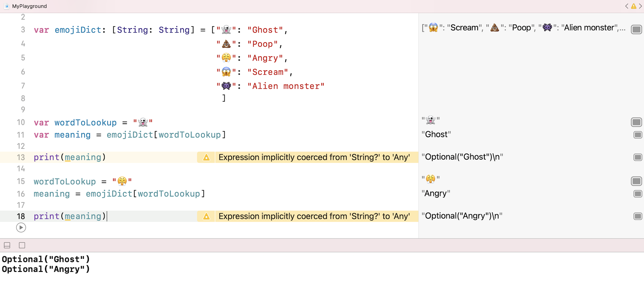The image size is (644, 286).
Task: Hide the debug console area
Action: click(x=7, y=245)
